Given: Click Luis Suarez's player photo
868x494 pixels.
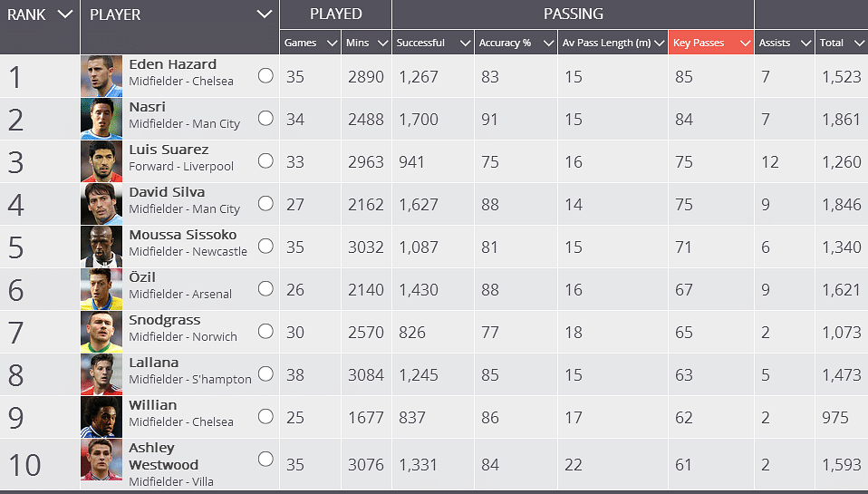Looking at the screenshot, I should pyautogui.click(x=101, y=162).
